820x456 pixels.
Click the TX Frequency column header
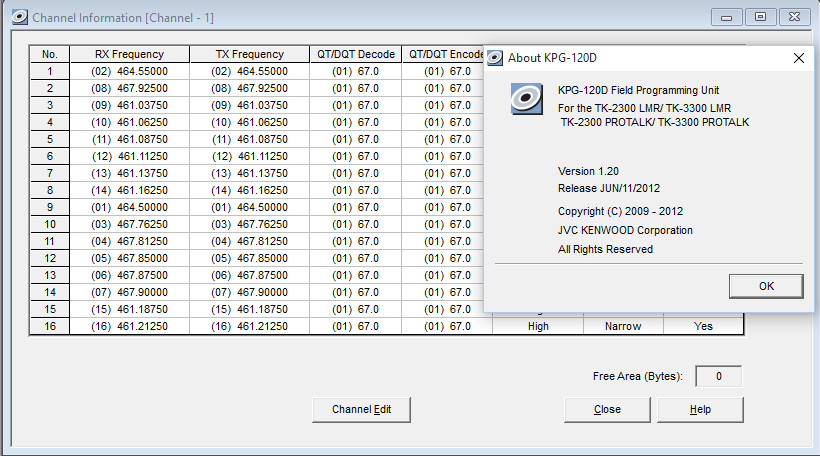pos(249,54)
